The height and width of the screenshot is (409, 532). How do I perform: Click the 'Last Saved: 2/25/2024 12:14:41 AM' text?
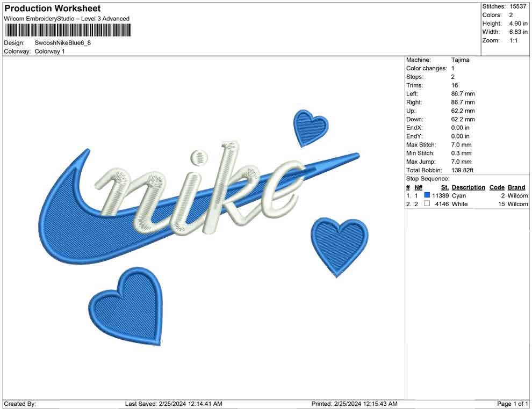174,404
